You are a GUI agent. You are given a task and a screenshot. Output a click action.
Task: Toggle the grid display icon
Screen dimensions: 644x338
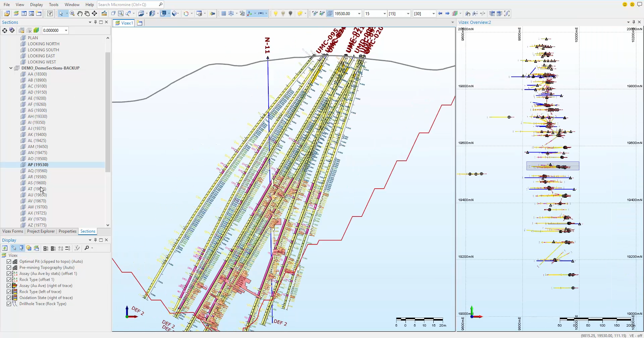(223, 13)
